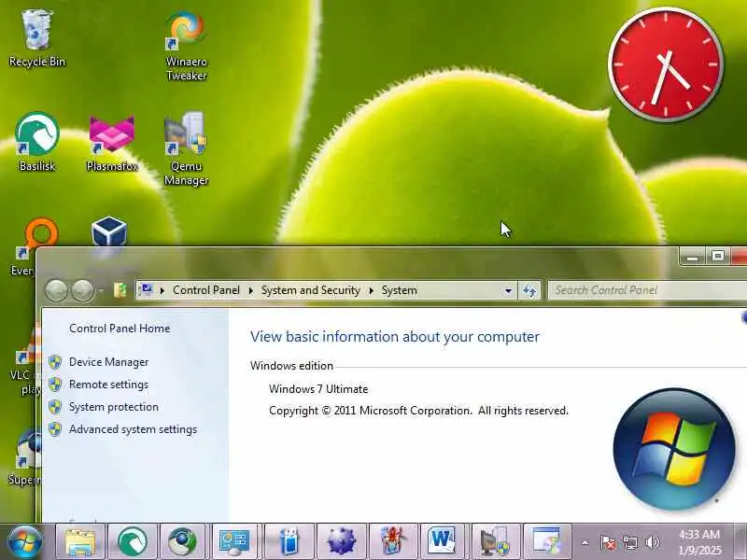Open the Recycle Bin desktop icon
Screen dimensions: 747x560
[x=36, y=38]
